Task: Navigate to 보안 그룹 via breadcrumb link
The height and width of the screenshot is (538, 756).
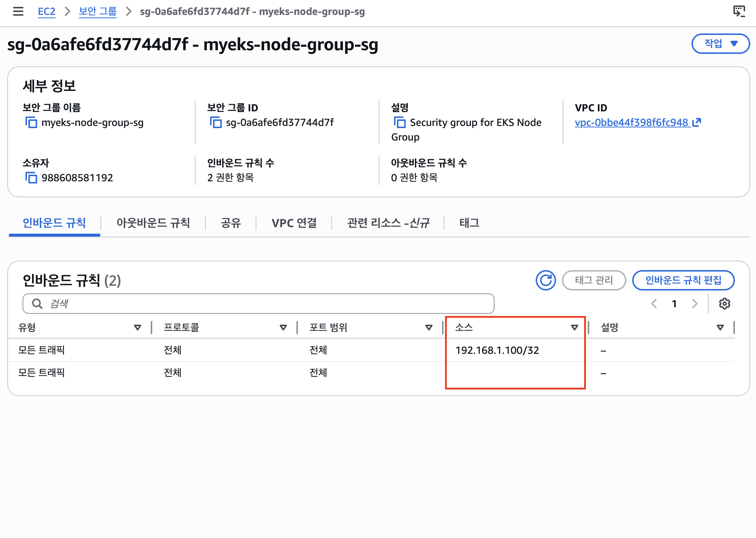Action: pyautogui.click(x=98, y=11)
